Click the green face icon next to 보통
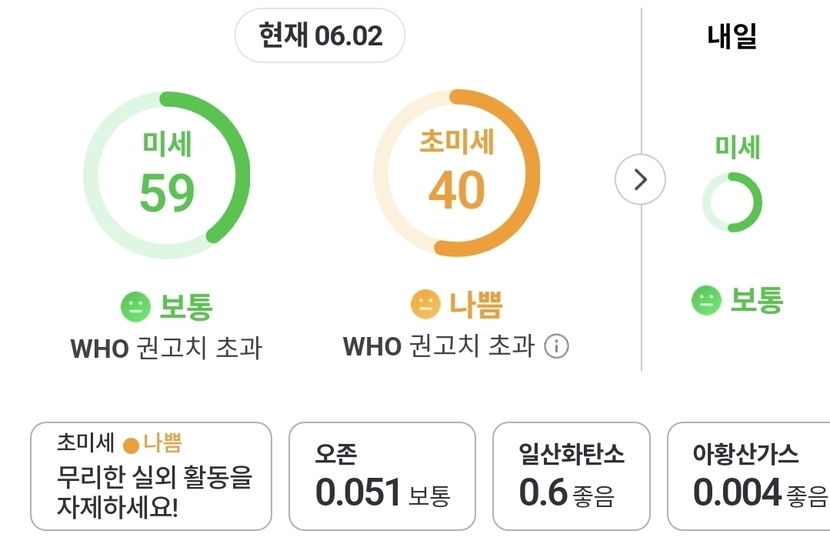The width and height of the screenshot is (830, 544). click(135, 305)
